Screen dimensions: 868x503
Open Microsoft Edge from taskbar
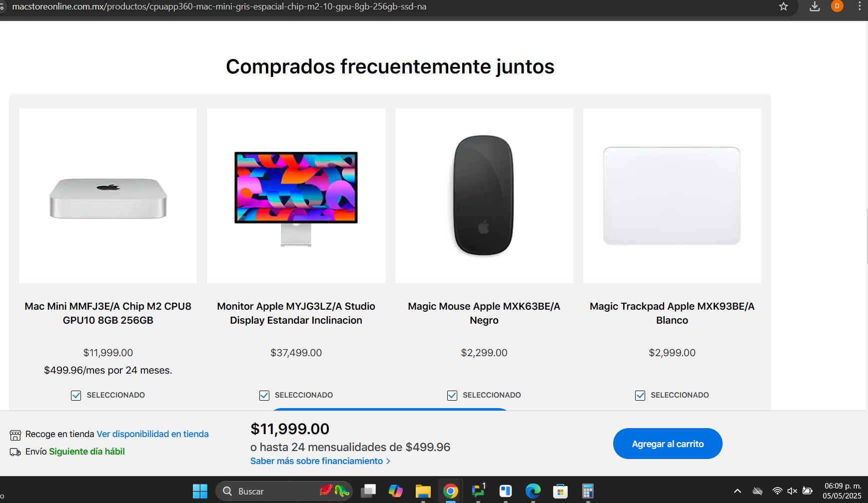533,491
